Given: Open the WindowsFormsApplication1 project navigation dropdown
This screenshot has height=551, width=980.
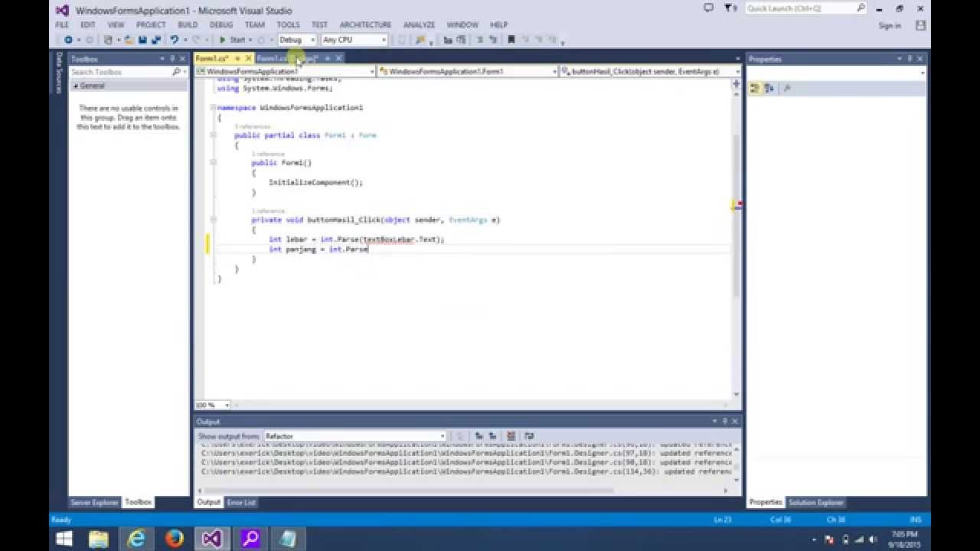Looking at the screenshot, I should (x=286, y=71).
